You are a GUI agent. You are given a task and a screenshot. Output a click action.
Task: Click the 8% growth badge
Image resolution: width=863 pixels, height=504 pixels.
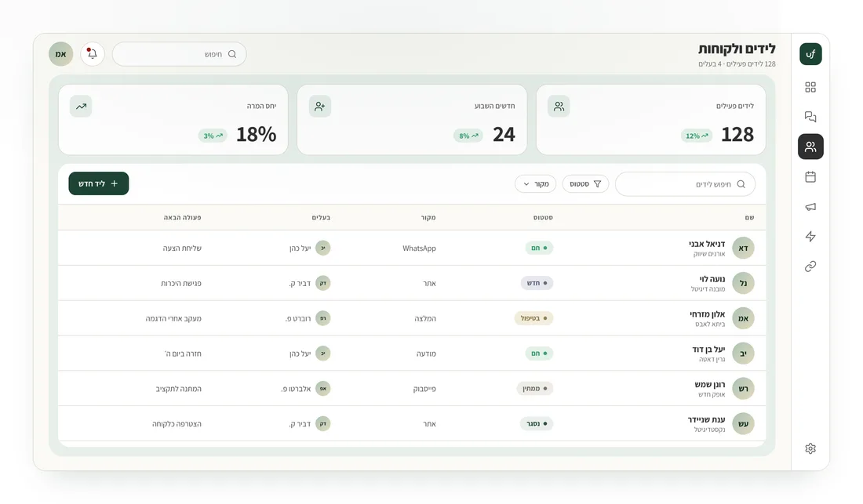click(468, 136)
